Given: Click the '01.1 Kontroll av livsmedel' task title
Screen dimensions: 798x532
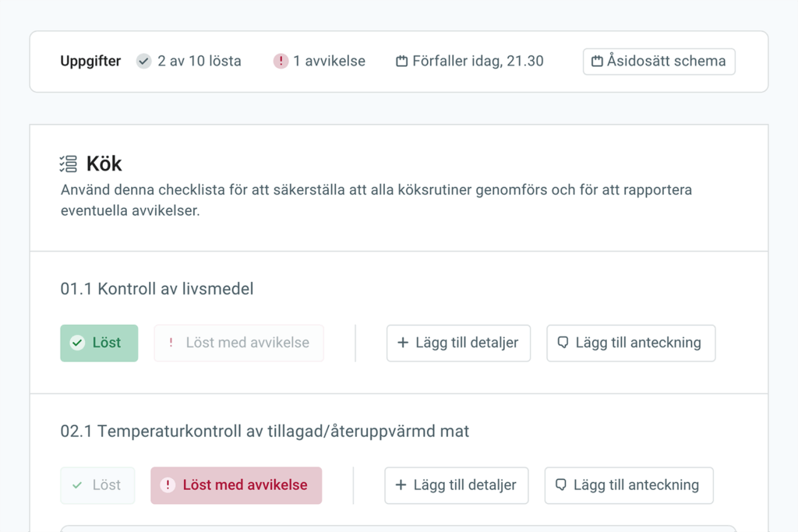Looking at the screenshot, I should point(157,289).
